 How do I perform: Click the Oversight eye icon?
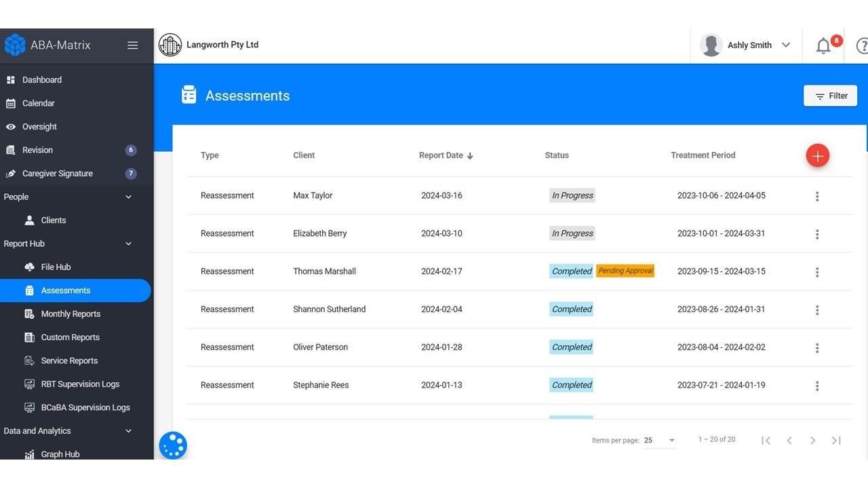[11, 126]
